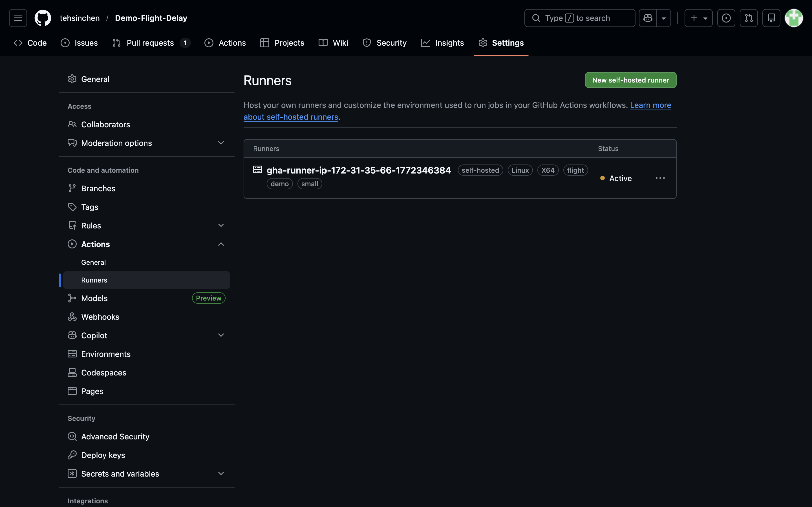Expand Moderation options section
812x507 pixels.
pos(221,143)
